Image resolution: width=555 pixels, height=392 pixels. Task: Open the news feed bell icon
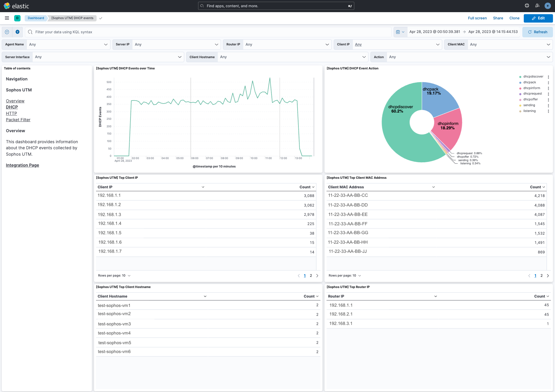[537, 5]
